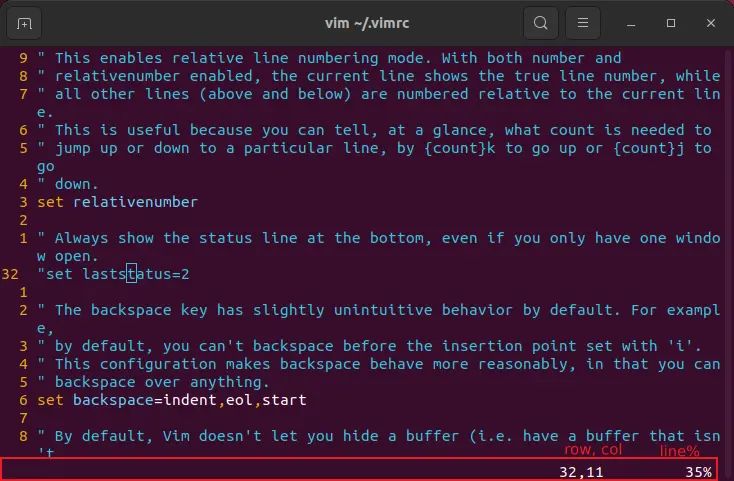Screen dimensions: 734x481
Task: Open terminal search
Action: [541, 23]
